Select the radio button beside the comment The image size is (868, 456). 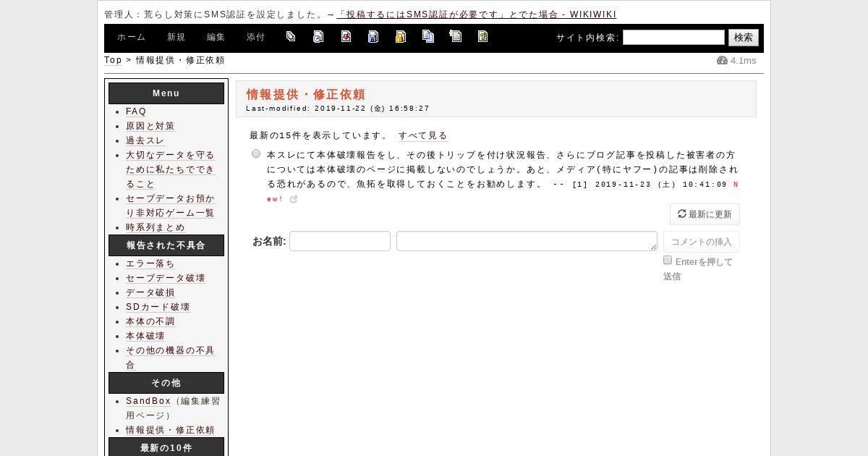tap(256, 153)
